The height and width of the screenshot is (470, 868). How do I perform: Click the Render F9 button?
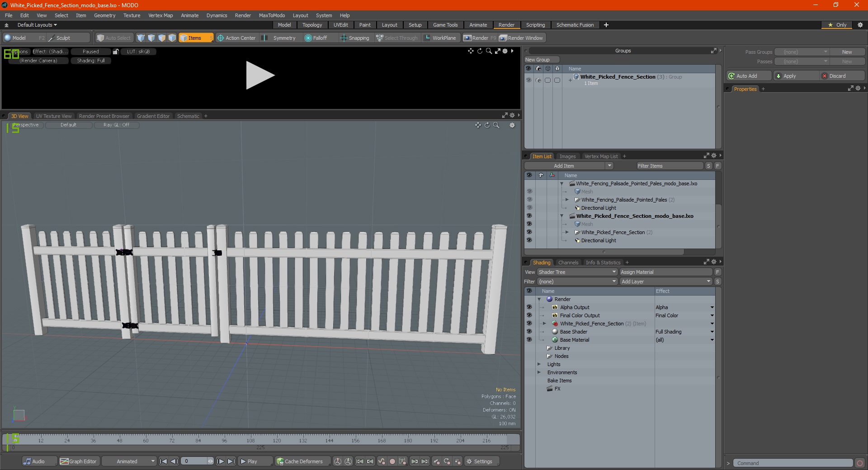pos(480,38)
